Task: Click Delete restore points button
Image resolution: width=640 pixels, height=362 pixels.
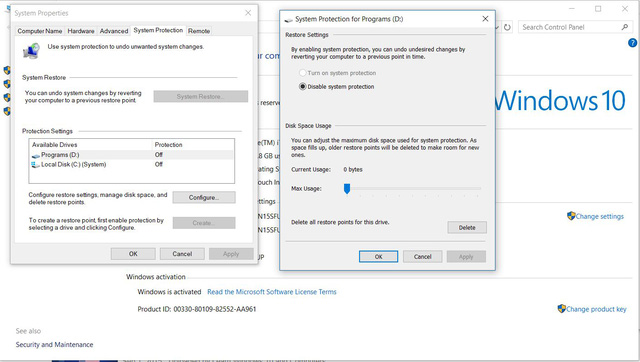Action: [467, 228]
